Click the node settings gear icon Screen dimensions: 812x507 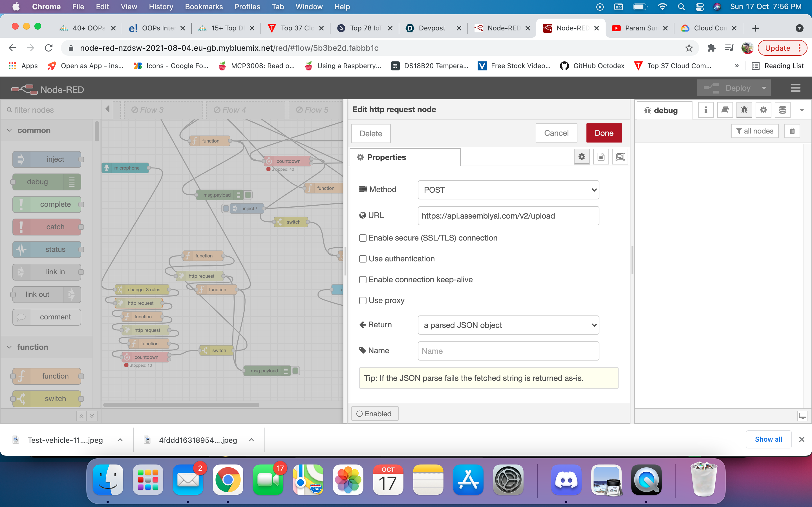pyautogui.click(x=581, y=157)
